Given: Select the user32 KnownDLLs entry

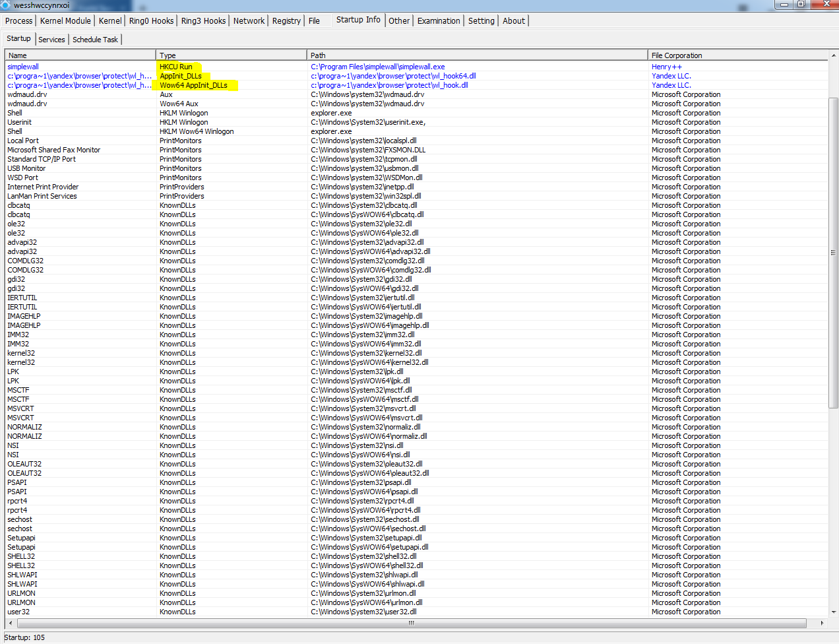Looking at the screenshot, I should (x=18, y=612).
